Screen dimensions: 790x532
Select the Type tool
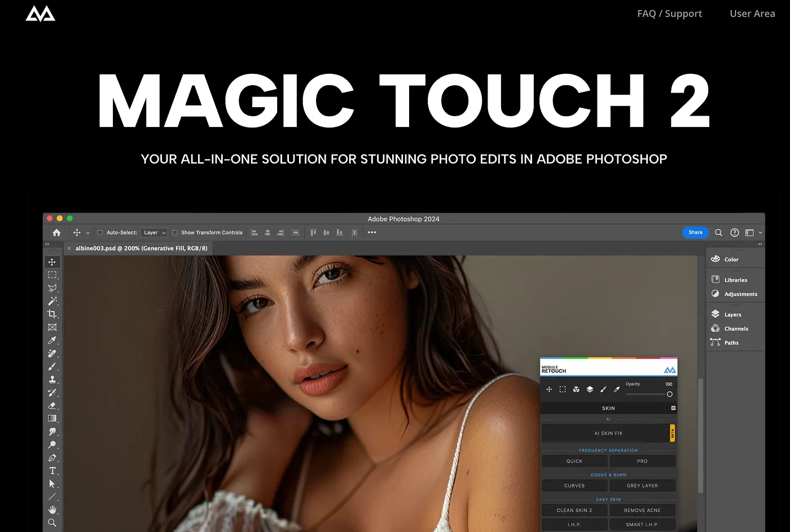click(x=52, y=471)
